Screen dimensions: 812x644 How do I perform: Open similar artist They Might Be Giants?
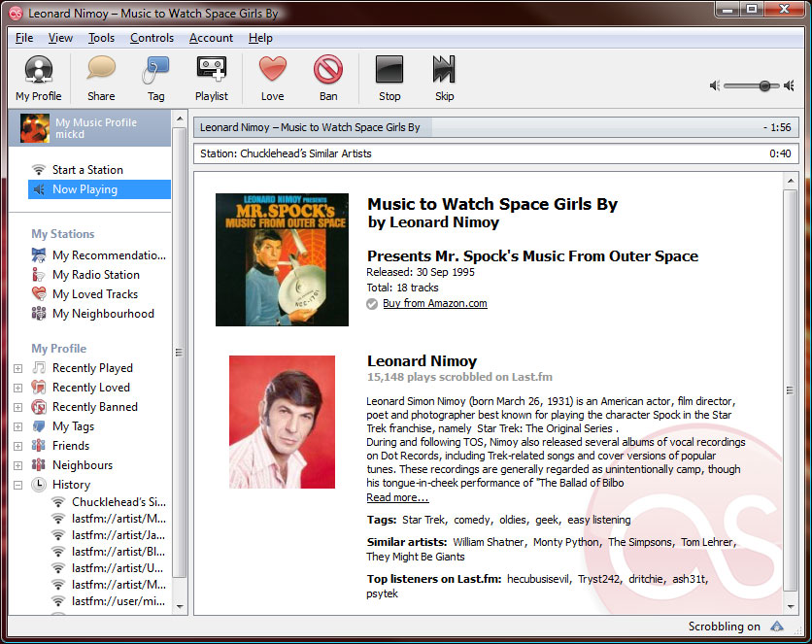416,557
